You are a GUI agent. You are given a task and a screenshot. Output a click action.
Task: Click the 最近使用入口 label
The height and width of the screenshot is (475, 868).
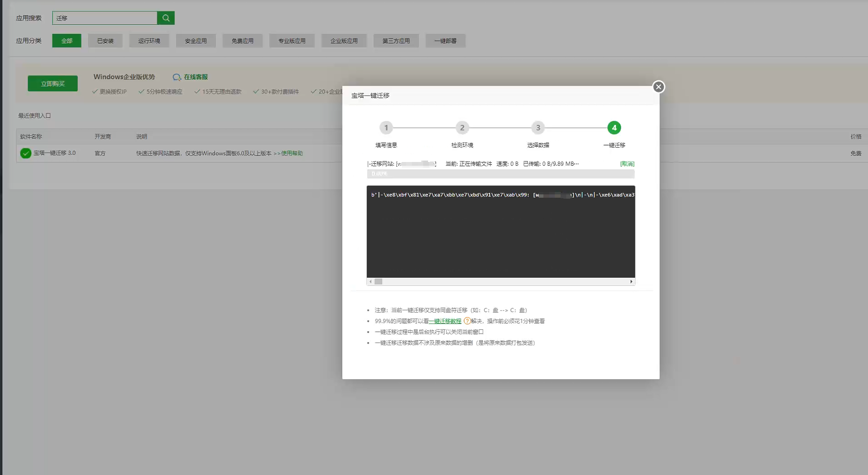(x=34, y=116)
